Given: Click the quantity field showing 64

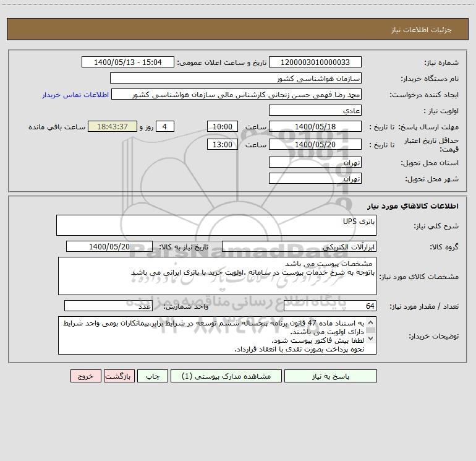Looking at the screenshot, I should 330,306.
